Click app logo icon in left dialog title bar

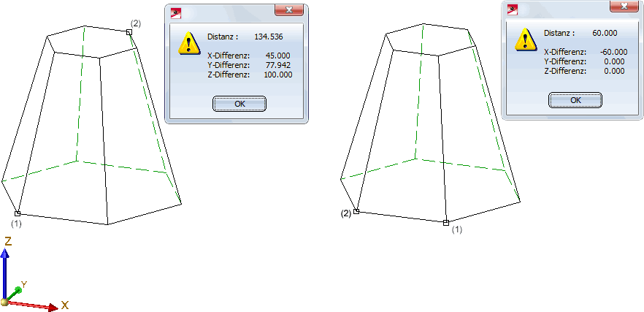[176, 14]
